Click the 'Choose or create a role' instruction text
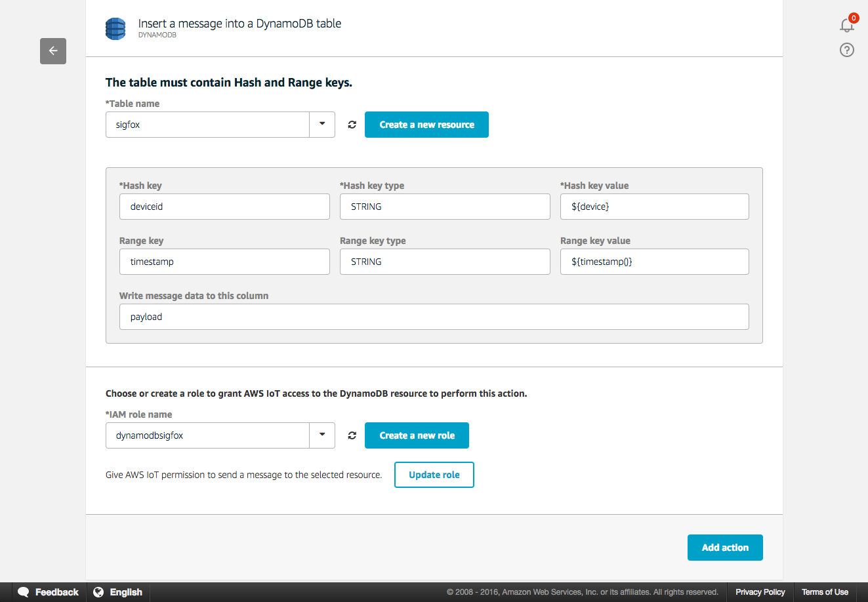The image size is (868, 602). pos(316,393)
